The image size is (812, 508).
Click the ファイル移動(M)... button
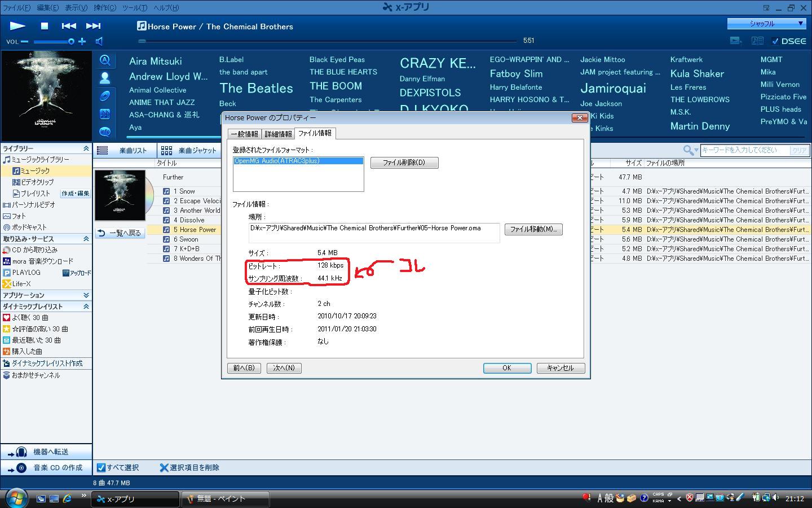[x=533, y=229]
